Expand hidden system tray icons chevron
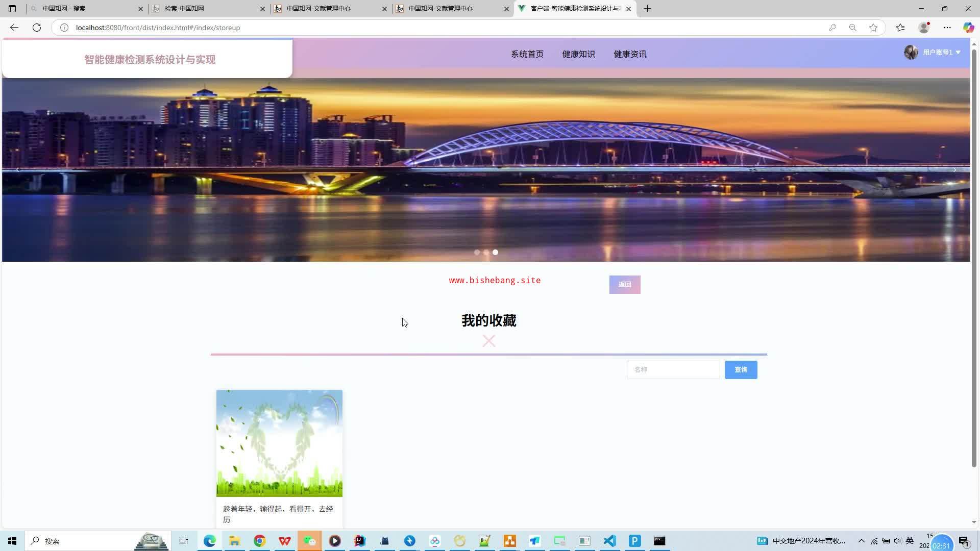This screenshot has width=980, height=551. 861,541
